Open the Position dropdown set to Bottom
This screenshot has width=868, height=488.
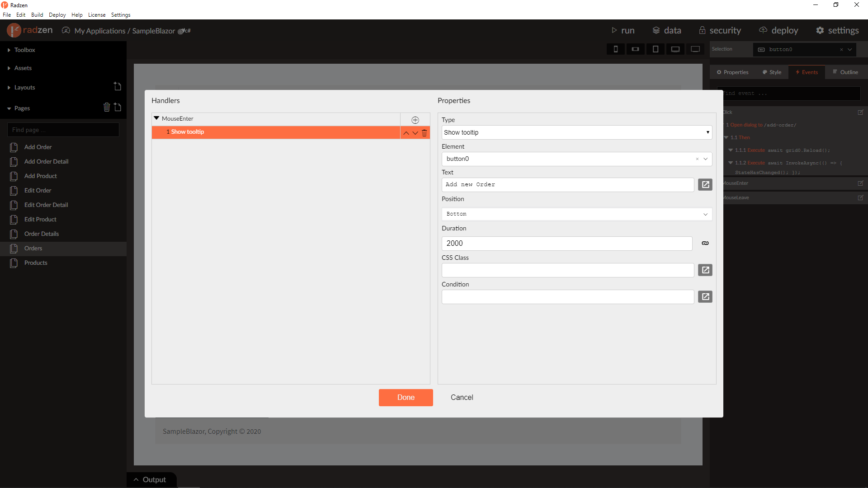(x=576, y=214)
